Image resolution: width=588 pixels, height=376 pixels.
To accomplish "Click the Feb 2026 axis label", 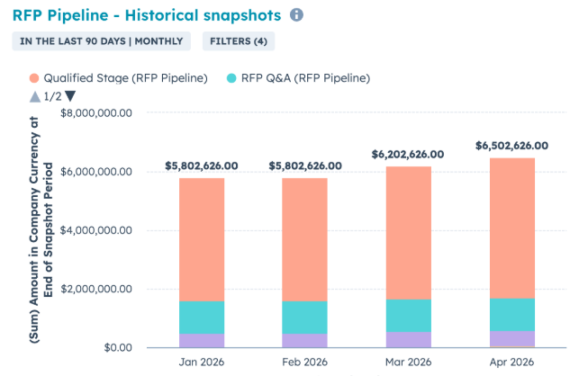I will tap(304, 363).
